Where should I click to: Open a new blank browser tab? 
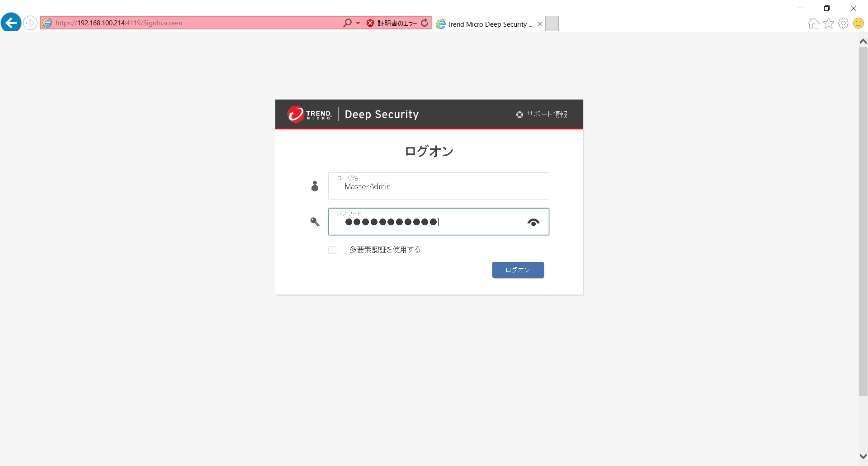[552, 24]
